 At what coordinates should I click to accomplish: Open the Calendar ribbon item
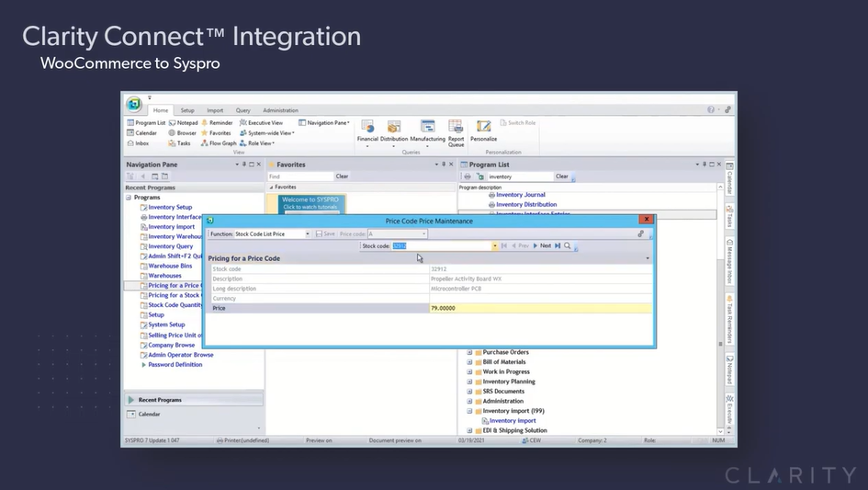pyautogui.click(x=141, y=133)
